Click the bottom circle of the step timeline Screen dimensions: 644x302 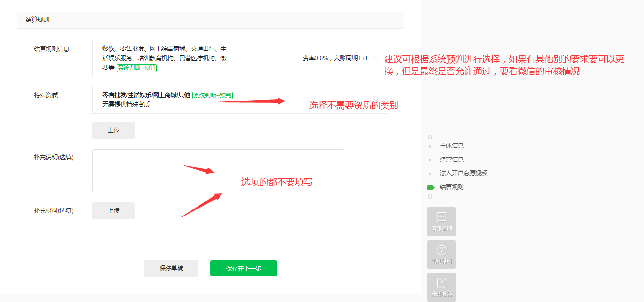point(430,197)
